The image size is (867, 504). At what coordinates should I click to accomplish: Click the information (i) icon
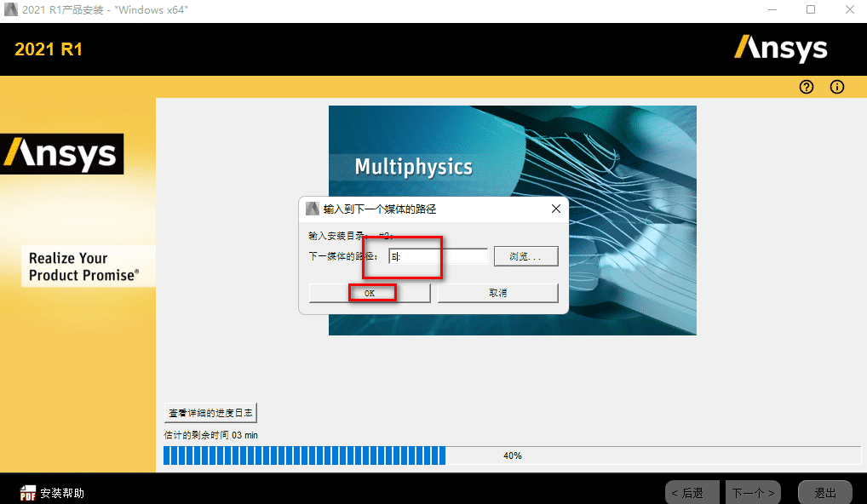[x=836, y=87]
